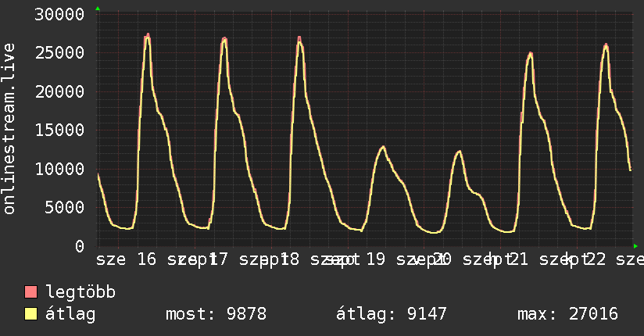Click the 20000 y-axis label
The width and height of the screenshot is (644, 336).
pos(59,91)
